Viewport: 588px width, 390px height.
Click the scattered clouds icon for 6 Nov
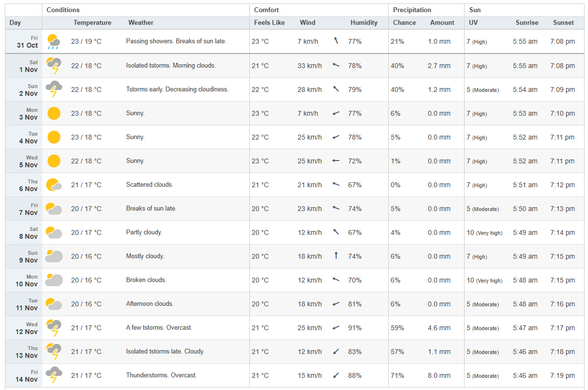point(53,185)
